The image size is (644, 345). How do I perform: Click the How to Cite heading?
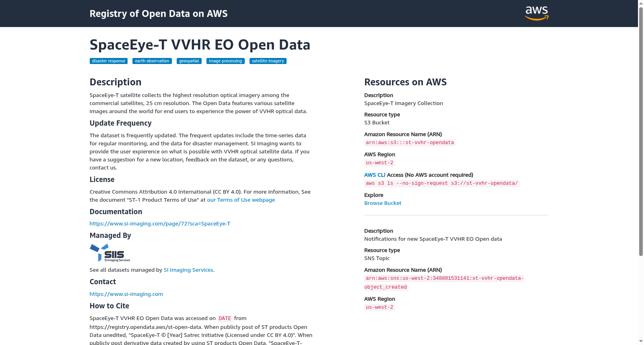(109, 306)
